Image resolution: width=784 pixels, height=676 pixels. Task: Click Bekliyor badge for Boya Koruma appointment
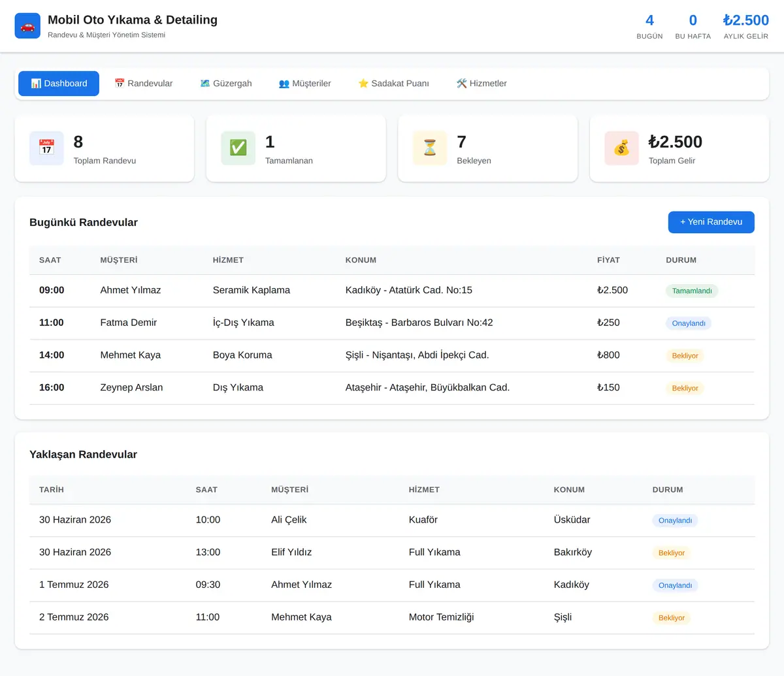click(685, 356)
